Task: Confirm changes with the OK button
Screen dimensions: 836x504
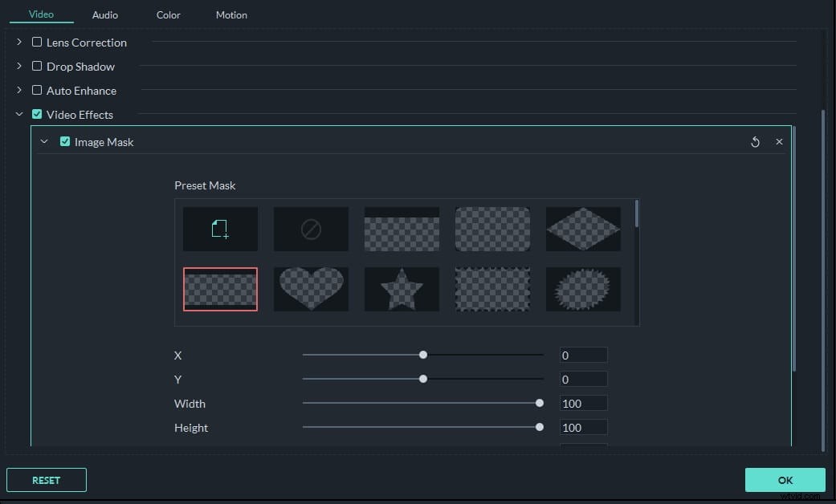Action: click(785, 479)
